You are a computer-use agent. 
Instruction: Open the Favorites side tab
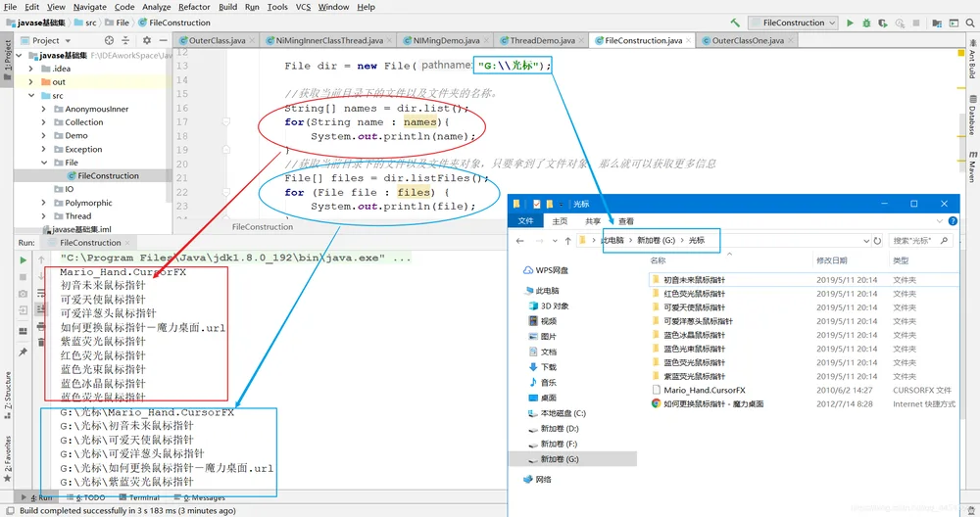click(8, 458)
